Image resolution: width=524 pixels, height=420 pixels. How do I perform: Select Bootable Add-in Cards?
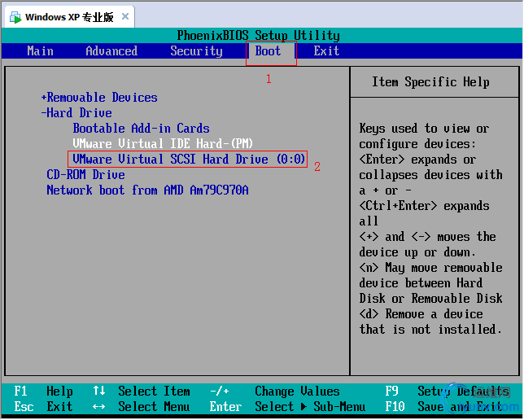[141, 129]
